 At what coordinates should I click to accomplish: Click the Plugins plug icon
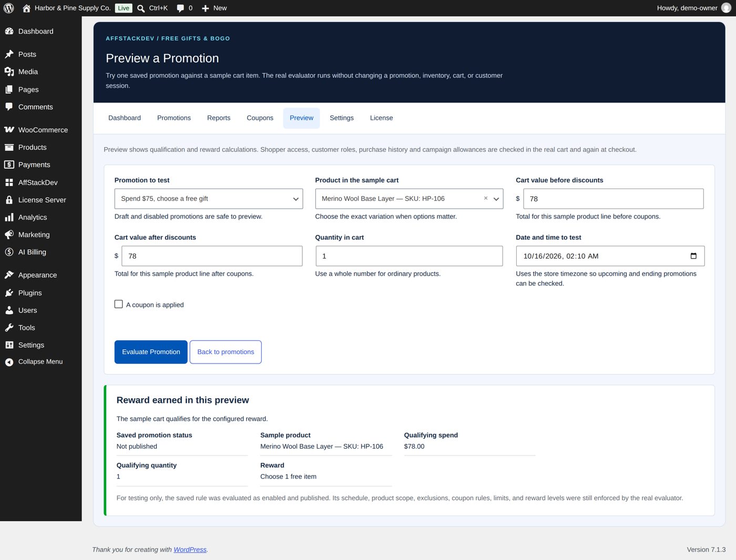pyautogui.click(x=9, y=293)
